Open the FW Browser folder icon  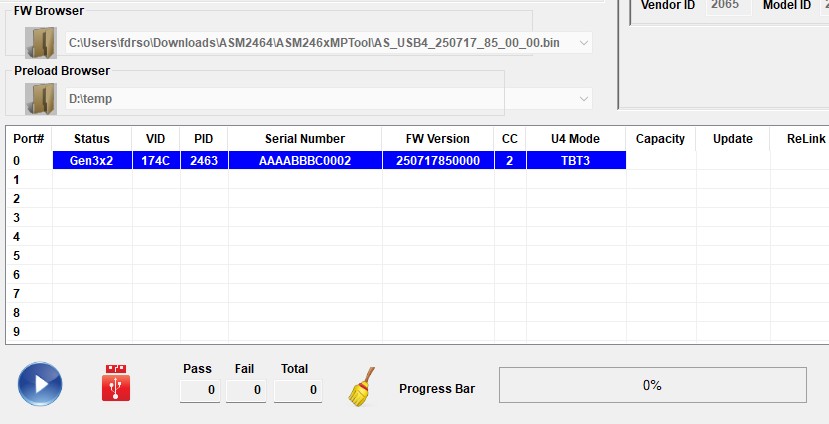40,43
